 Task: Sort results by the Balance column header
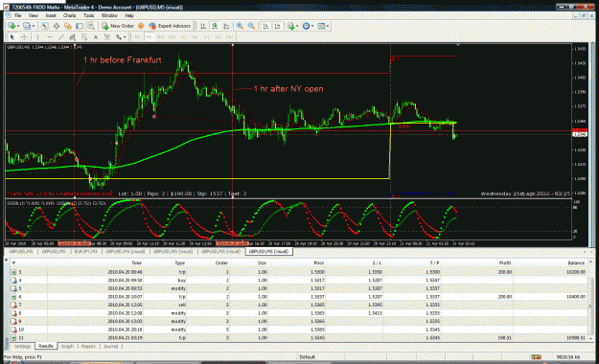click(576, 262)
